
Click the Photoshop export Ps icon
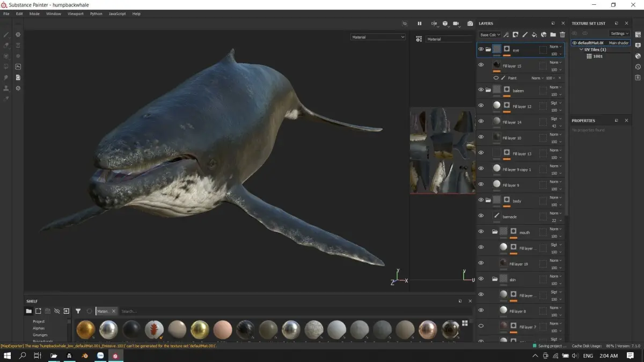[18, 67]
